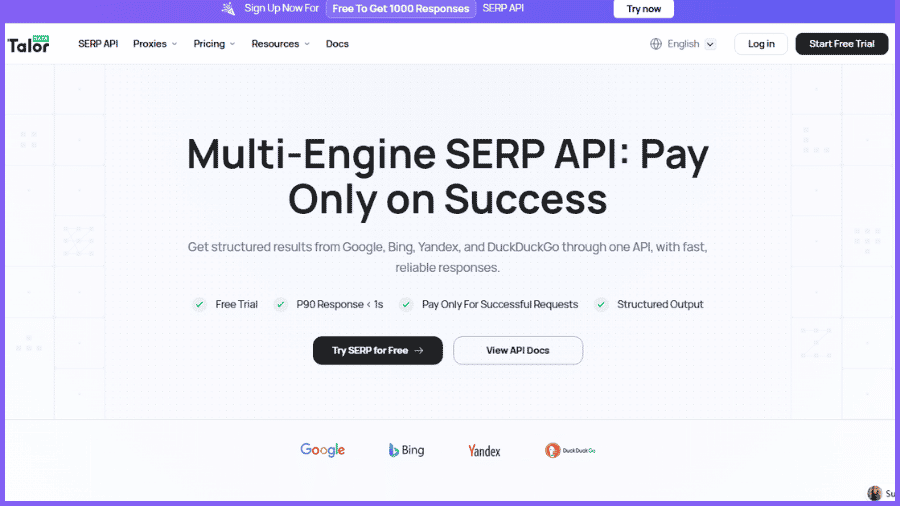Viewport: 900px width, 506px height.
Task: Click the checkmark beside P90 Response
Action: click(x=280, y=305)
